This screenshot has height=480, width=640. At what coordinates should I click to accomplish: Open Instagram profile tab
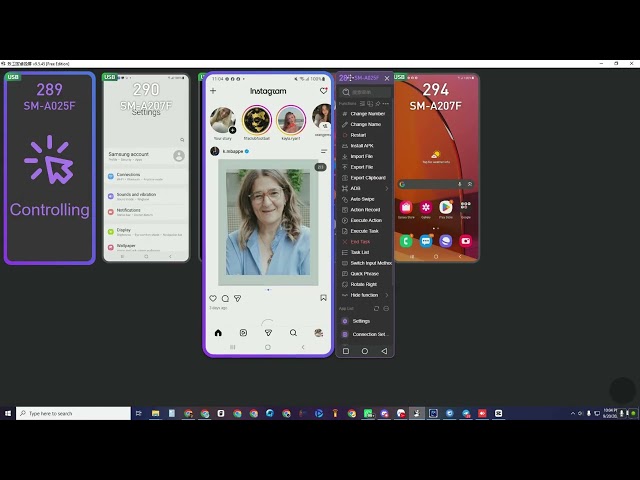pos(318,333)
